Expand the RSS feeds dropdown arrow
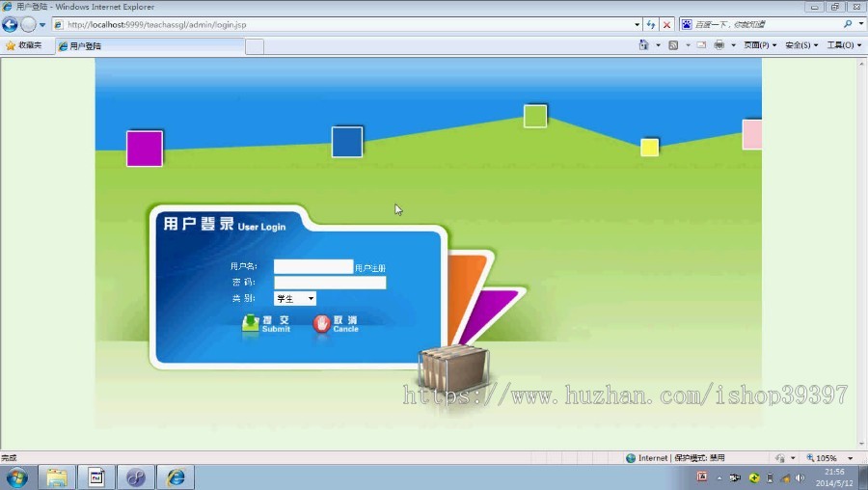 click(x=688, y=45)
